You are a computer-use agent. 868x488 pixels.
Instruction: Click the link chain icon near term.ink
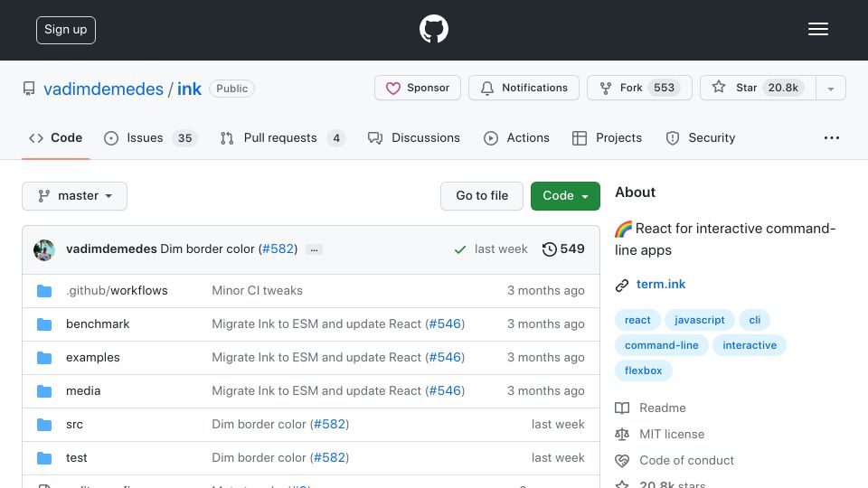pyautogui.click(x=622, y=285)
